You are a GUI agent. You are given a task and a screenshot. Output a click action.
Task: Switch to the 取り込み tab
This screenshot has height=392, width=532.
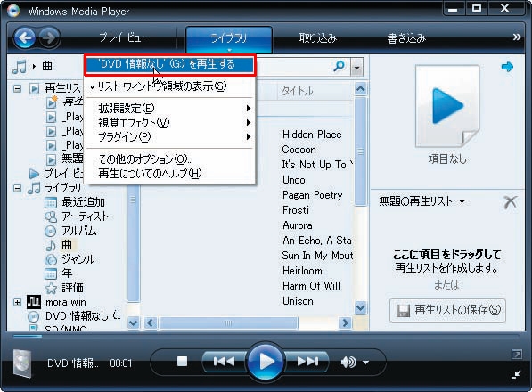point(317,38)
